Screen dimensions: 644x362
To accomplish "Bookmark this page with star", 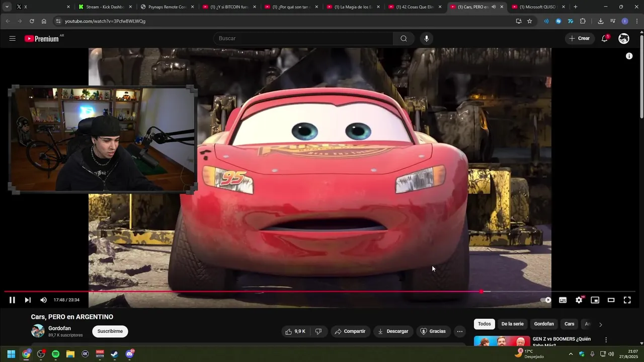I will point(529,21).
